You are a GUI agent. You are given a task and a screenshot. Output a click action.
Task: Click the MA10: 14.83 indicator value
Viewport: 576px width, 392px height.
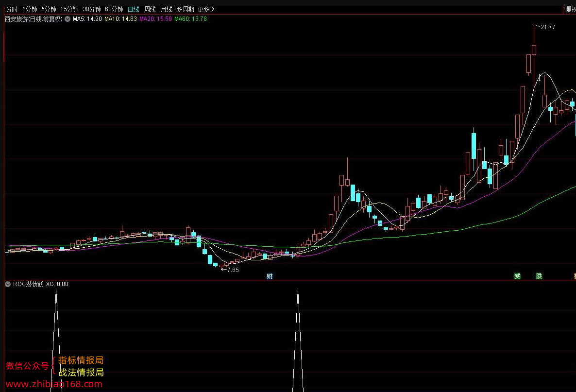[x=120, y=19]
